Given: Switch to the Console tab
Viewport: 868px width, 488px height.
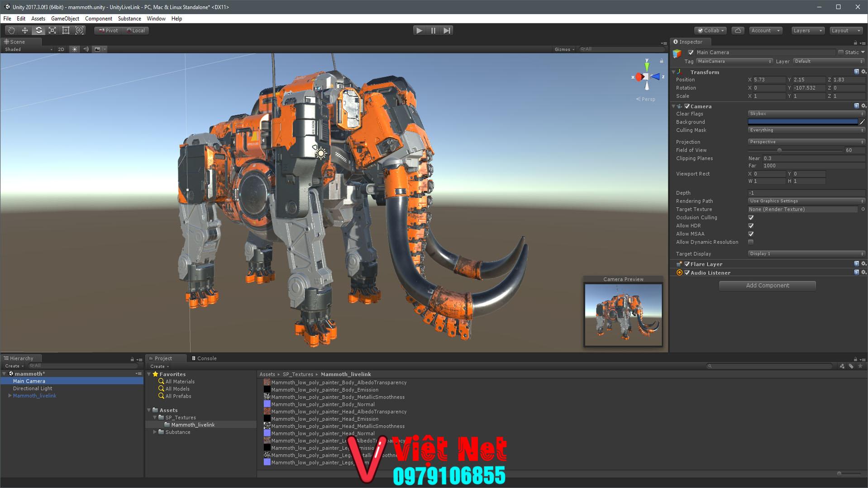Looking at the screenshot, I should [204, 358].
